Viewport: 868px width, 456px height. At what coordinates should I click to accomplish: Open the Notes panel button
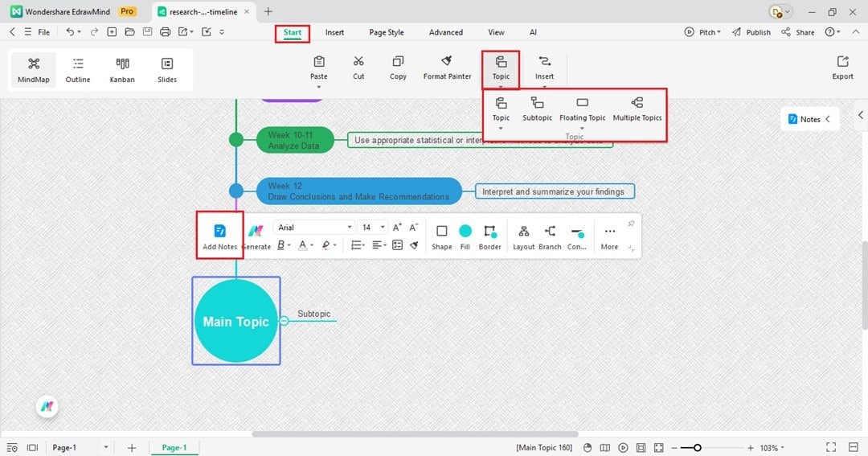pyautogui.click(x=809, y=119)
